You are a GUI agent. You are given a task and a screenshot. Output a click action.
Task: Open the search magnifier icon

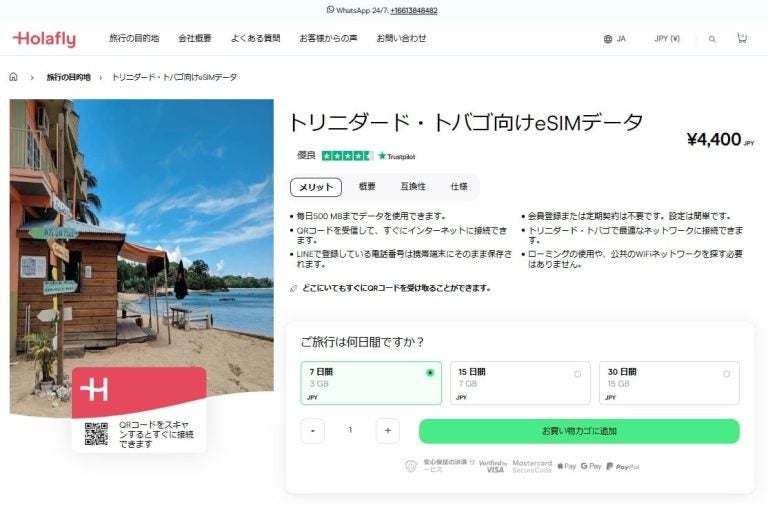[712, 39]
